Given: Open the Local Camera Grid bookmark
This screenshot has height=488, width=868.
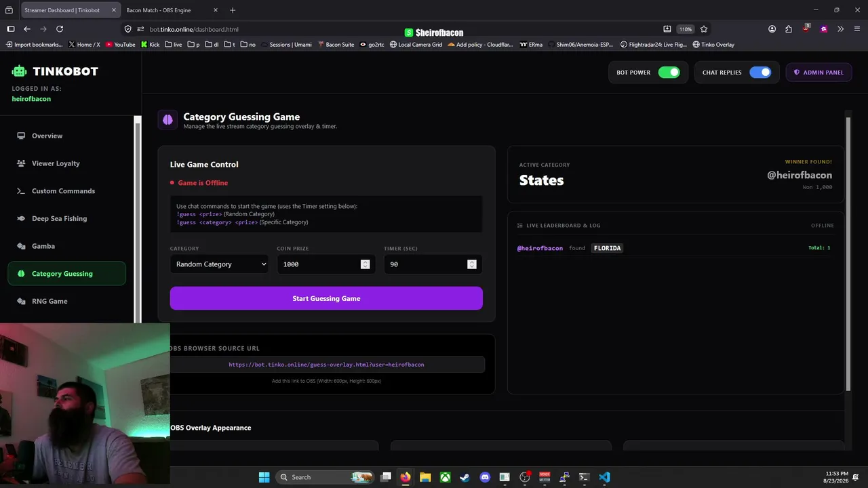Looking at the screenshot, I should (x=416, y=45).
